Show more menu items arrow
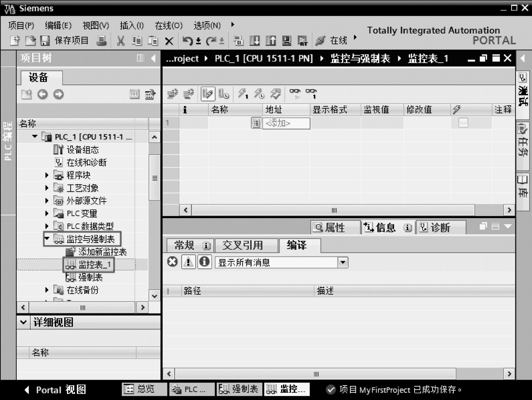 coord(233,25)
